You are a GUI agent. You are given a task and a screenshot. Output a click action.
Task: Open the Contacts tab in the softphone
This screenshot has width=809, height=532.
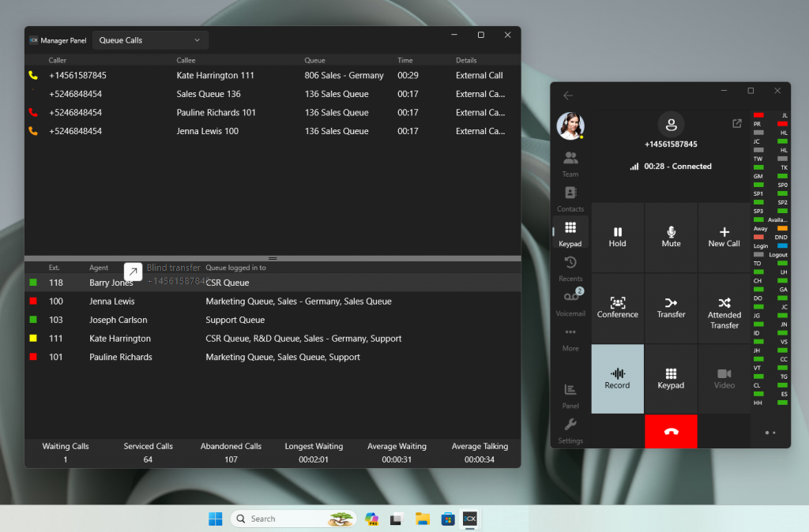click(x=570, y=199)
